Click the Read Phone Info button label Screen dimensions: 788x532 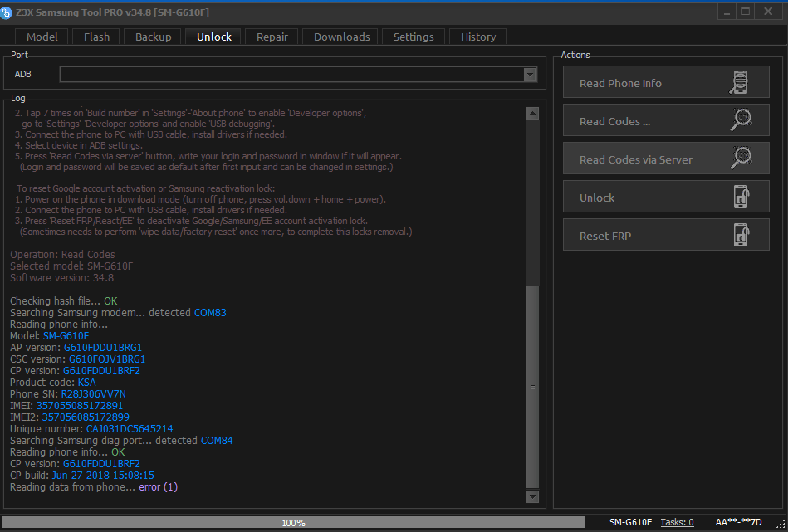[x=620, y=83]
